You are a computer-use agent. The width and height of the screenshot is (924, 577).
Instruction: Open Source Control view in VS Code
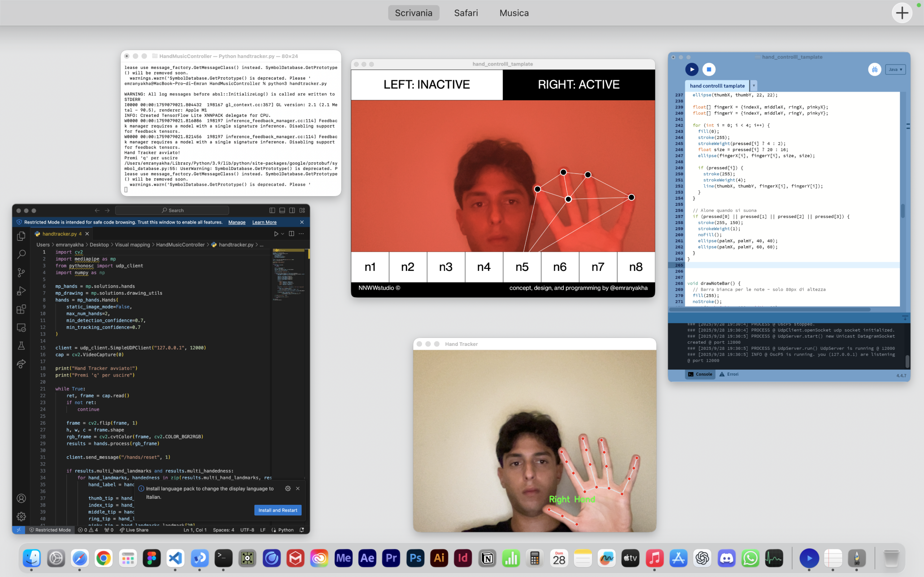tap(21, 272)
